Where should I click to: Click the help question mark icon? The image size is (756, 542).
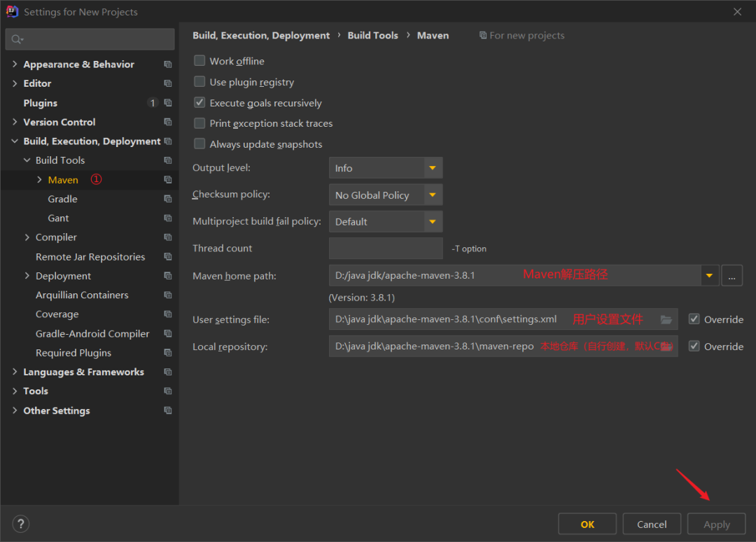[21, 524]
